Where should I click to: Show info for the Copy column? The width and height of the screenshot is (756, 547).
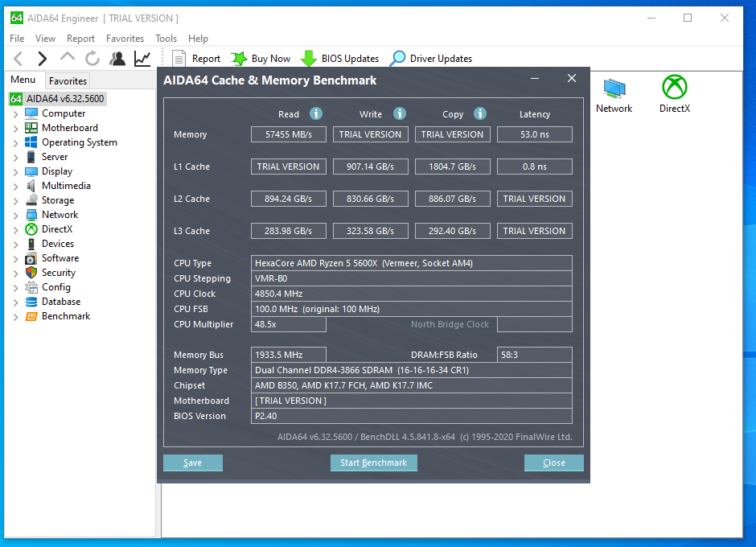(479, 113)
